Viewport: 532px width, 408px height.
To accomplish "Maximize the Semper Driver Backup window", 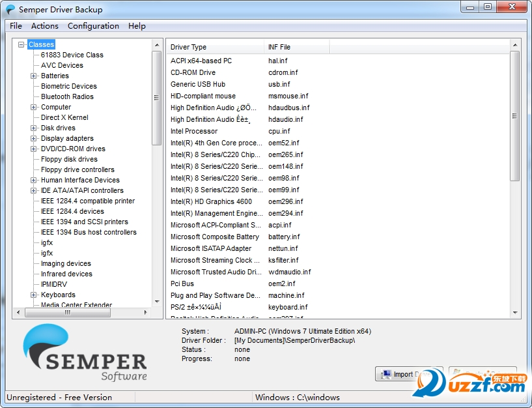I will pyautogui.click(x=488, y=7).
